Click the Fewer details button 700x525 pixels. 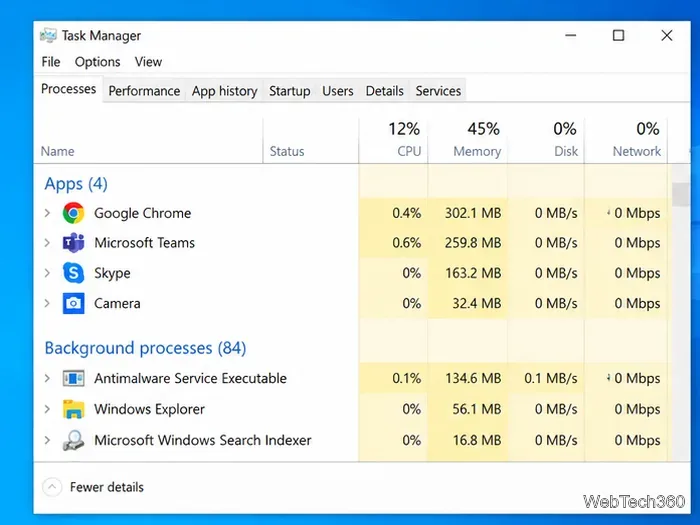[93, 487]
